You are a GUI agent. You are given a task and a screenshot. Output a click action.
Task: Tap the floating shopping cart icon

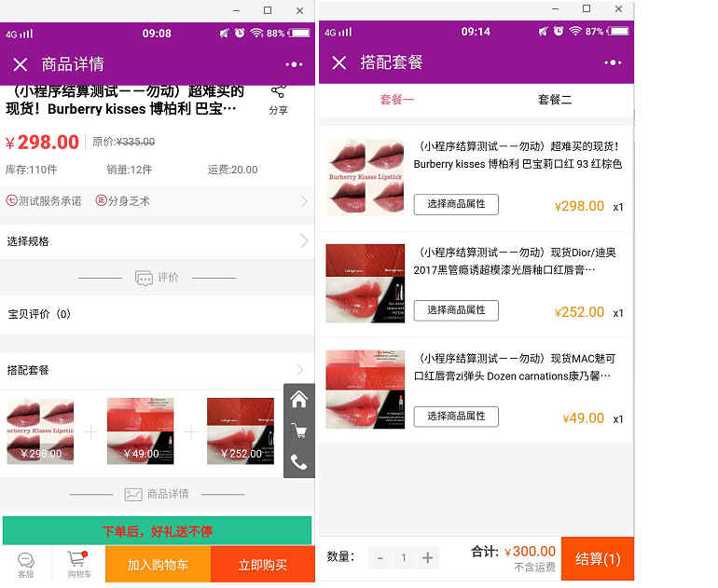tap(299, 431)
